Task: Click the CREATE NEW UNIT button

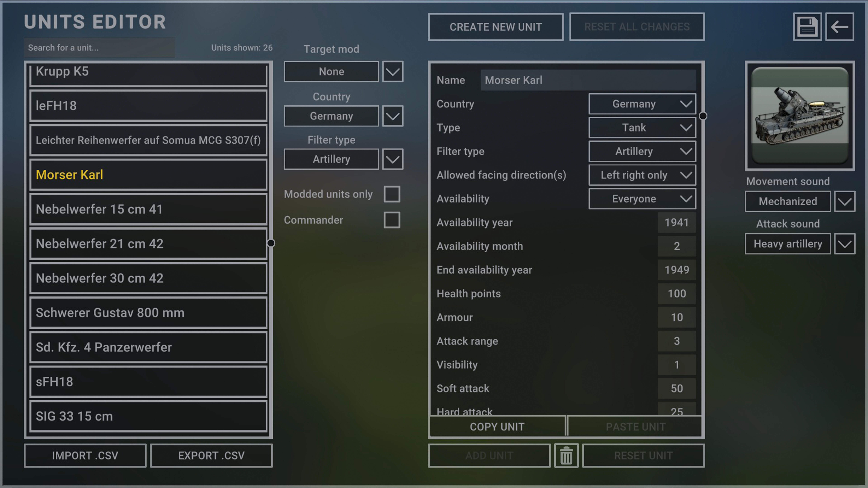Action: pyautogui.click(x=496, y=27)
